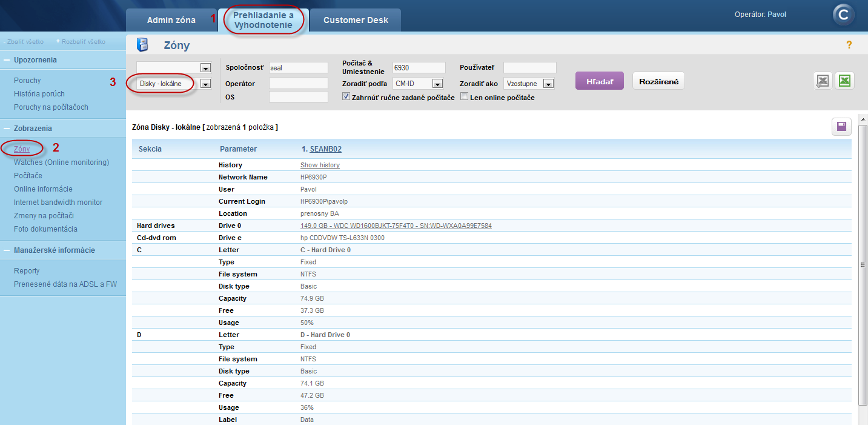The width and height of the screenshot is (868, 425).
Task: Click Počítač & Umiestnenie field with 6930
Action: 419,67
